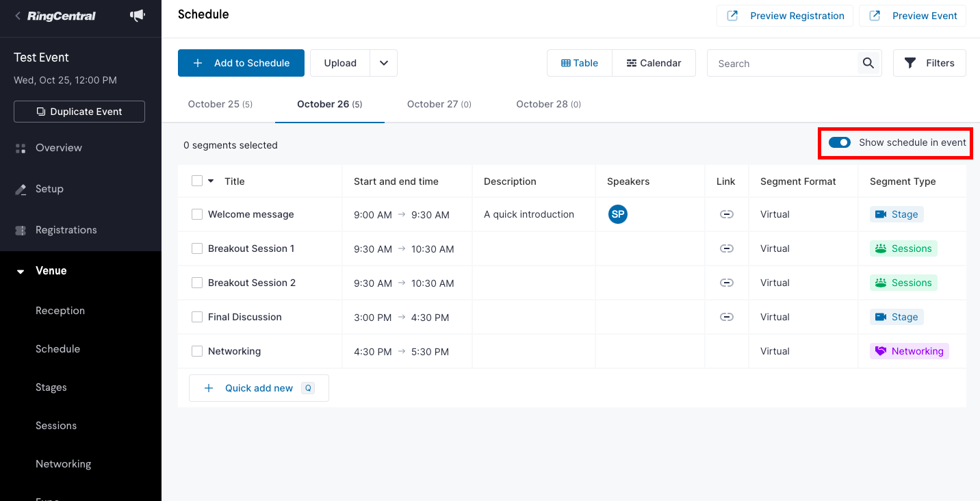The image size is (980, 501).
Task: Switch to Table view
Action: [x=580, y=63]
